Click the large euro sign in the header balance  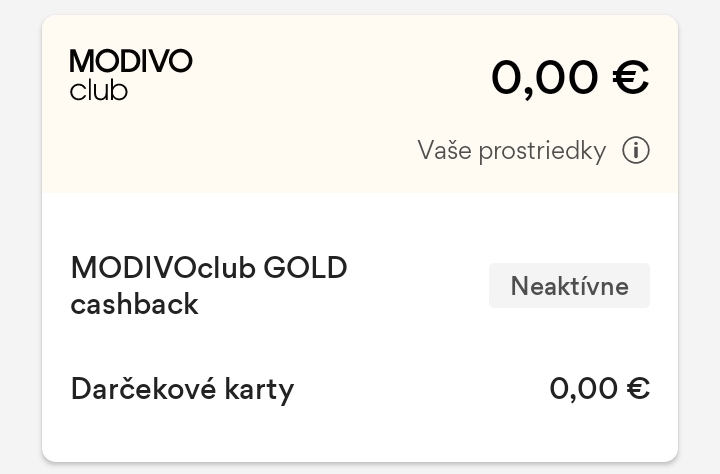point(630,77)
